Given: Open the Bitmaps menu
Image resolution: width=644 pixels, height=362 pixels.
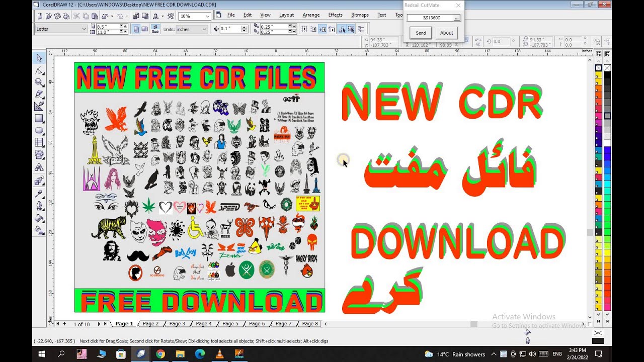Looking at the screenshot, I should (360, 15).
